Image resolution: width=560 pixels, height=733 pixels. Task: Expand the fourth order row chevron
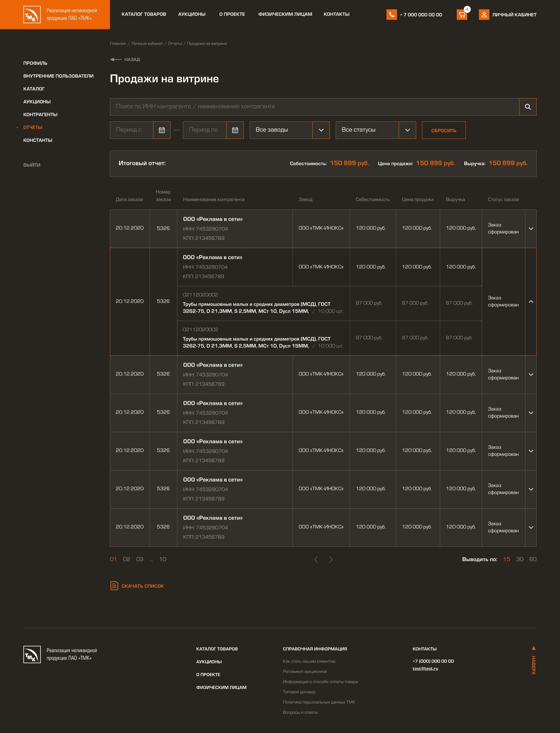(x=531, y=413)
